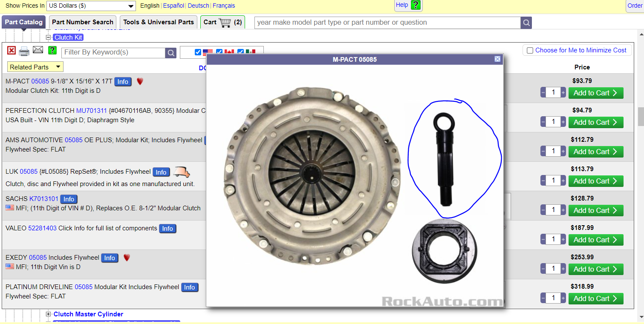Add the $94.79 Perfection Clutch to cart
644x324 pixels.
point(596,122)
